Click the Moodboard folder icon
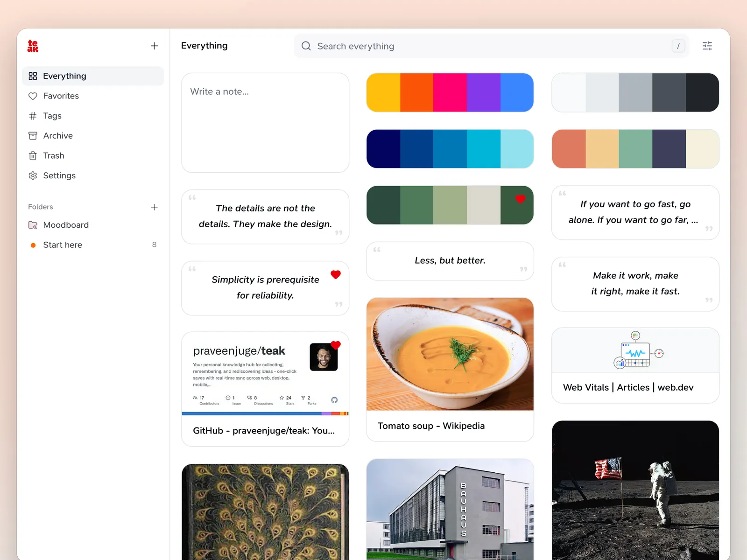The image size is (747, 560). coord(33,225)
